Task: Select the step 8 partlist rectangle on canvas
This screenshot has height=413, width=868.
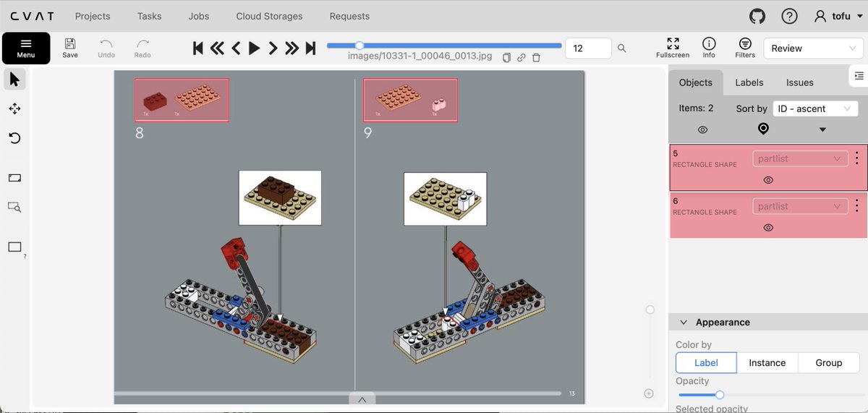Action: [x=182, y=100]
